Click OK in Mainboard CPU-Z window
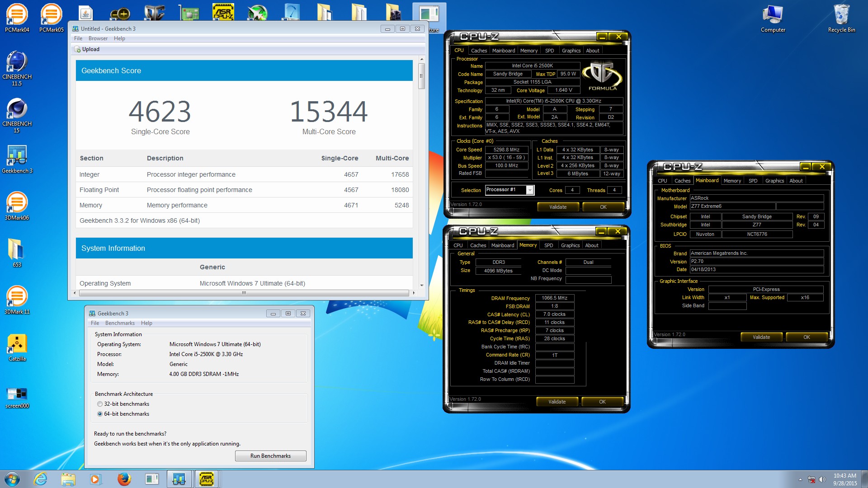 click(x=807, y=337)
